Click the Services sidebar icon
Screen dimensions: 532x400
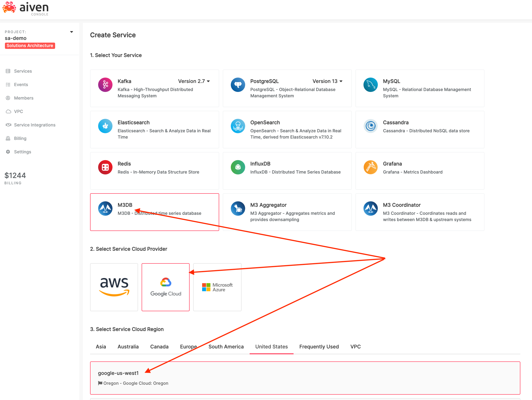click(8, 71)
